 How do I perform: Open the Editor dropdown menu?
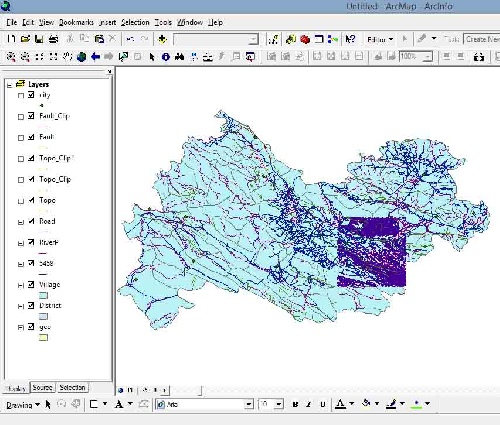[380, 40]
